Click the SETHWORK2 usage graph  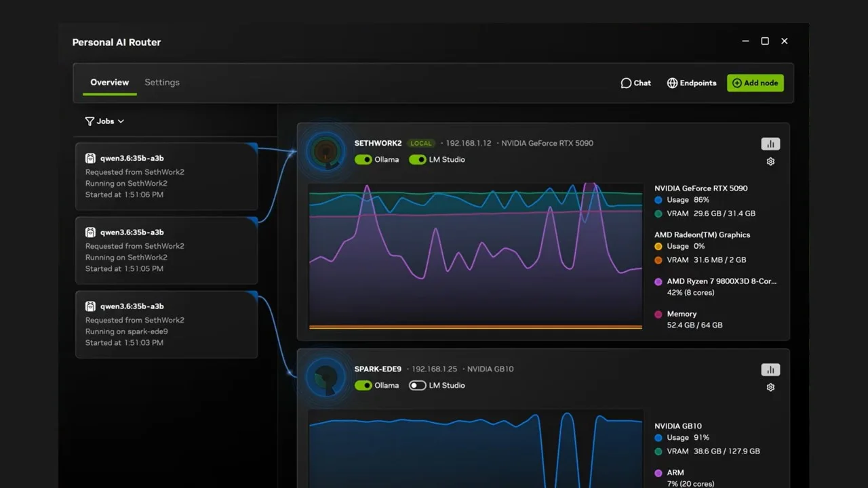tap(475, 256)
